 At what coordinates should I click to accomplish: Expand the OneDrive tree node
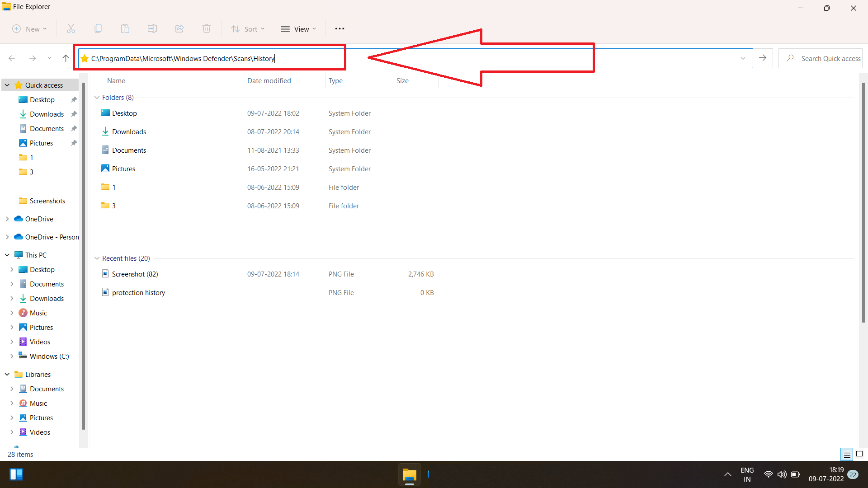7,219
